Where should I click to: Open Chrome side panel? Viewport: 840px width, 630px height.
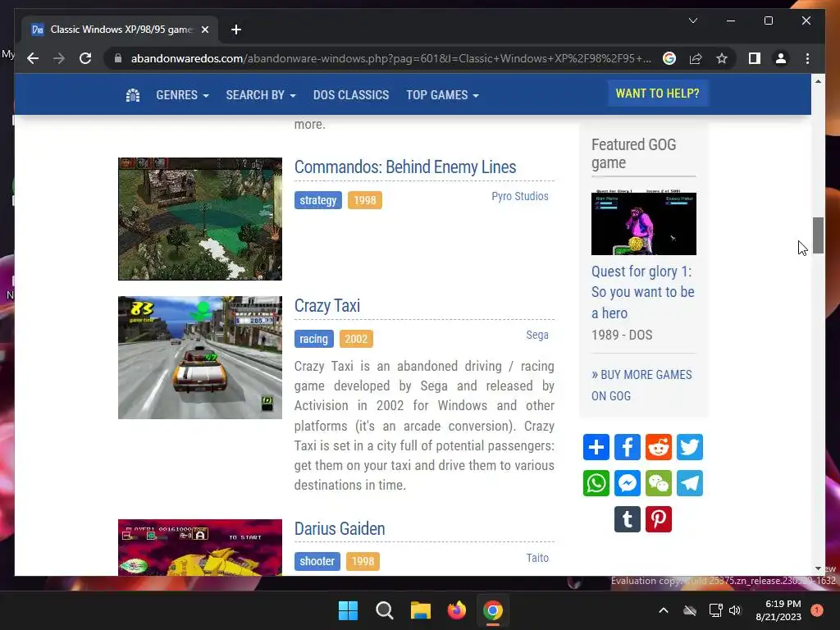[x=755, y=58]
